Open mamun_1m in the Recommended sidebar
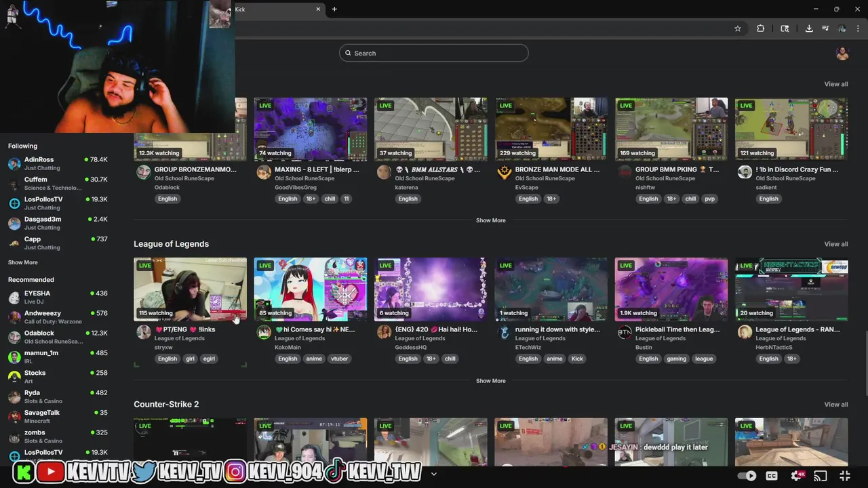The width and height of the screenshot is (868, 488). tap(58, 357)
